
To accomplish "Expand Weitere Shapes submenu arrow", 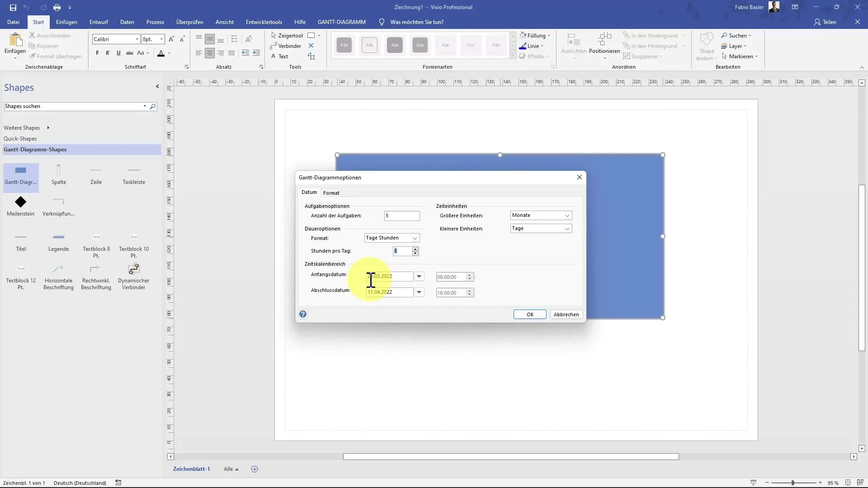I will [48, 128].
